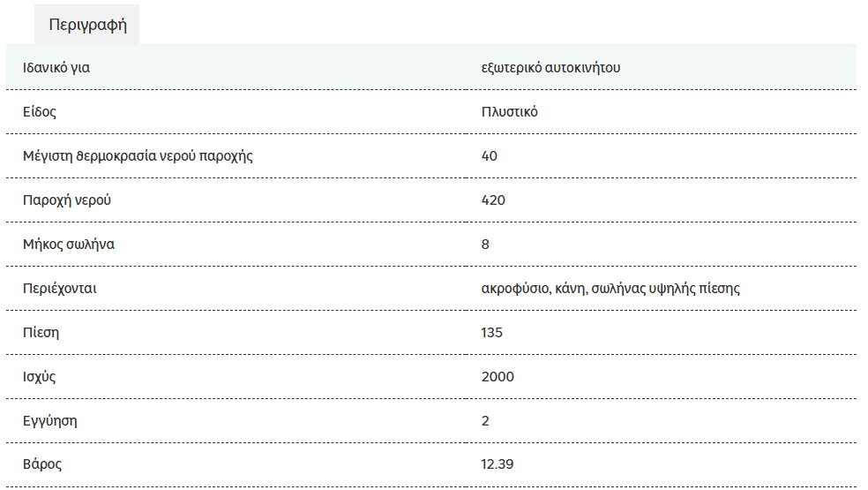Select Μέγιστη θερμοκρασία νερού παροχής label
Image resolution: width=868 pixels, height=490 pixels.
[138, 155]
